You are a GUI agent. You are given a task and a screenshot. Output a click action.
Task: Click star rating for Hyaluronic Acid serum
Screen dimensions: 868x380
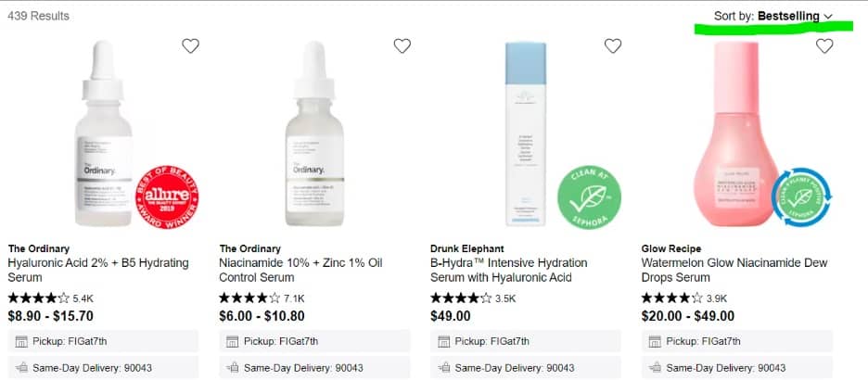pos(38,298)
